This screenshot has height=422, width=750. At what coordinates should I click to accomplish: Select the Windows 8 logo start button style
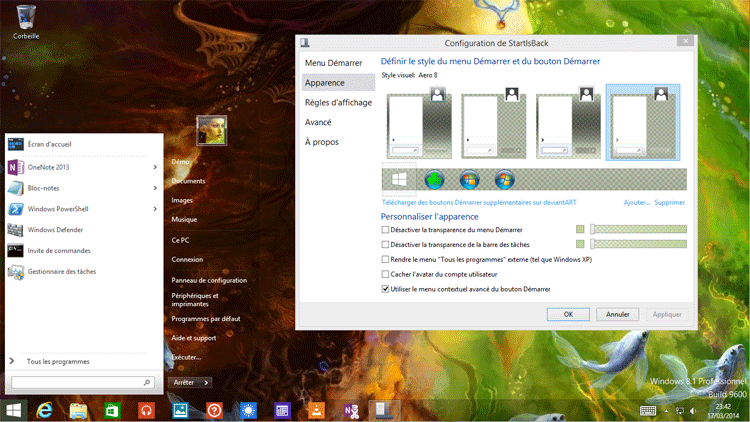399,180
